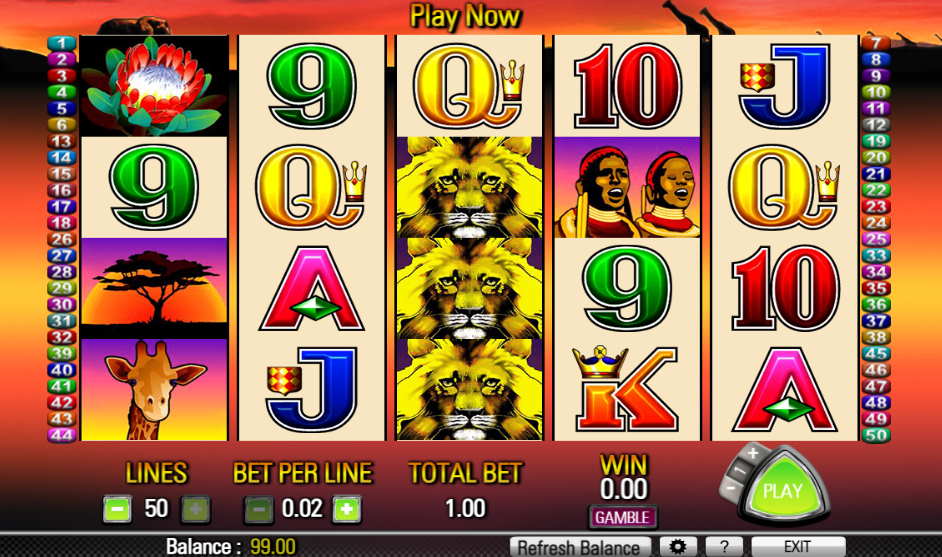Click the tribal women symbol on reel four

coord(627,187)
